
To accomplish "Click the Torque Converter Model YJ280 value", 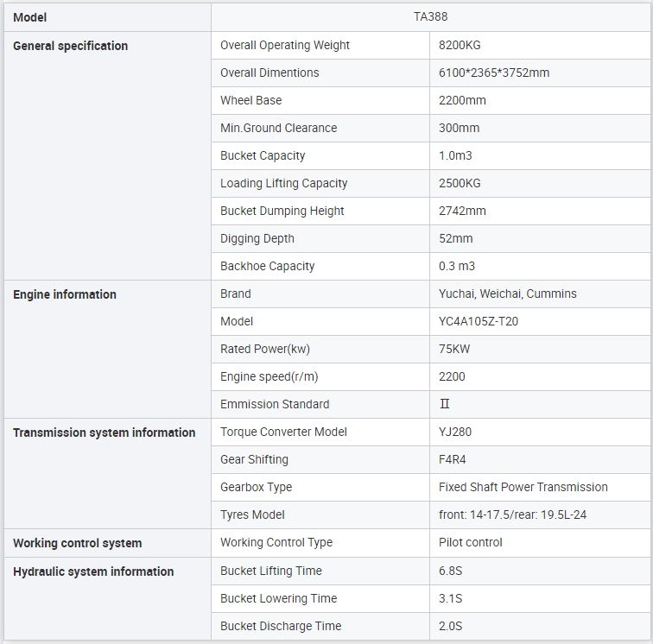I will [x=455, y=432].
